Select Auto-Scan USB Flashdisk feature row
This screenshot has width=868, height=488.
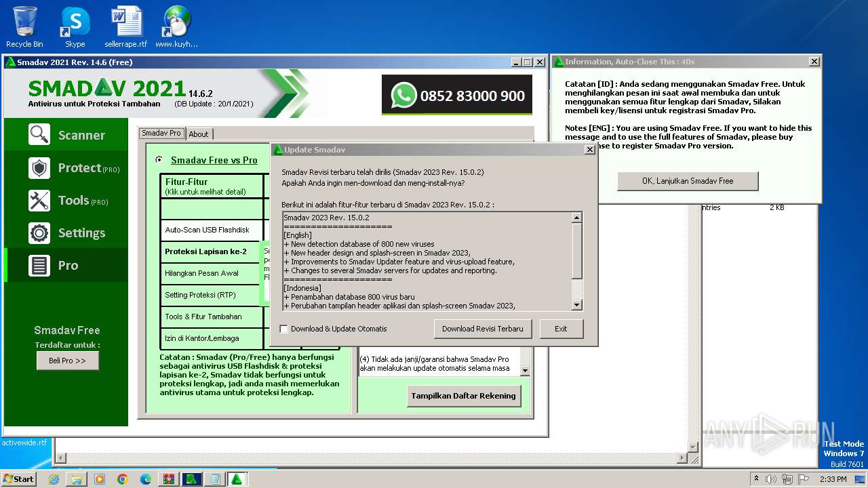tap(212, 230)
